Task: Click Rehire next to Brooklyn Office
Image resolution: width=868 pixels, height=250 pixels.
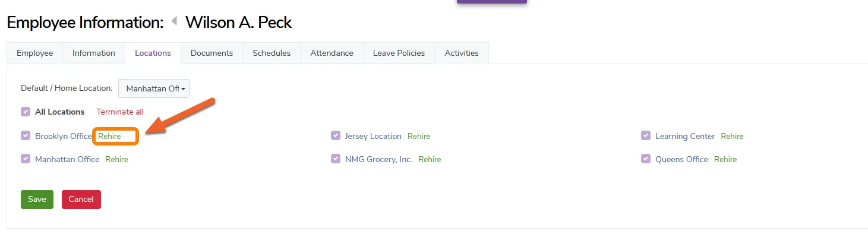Action: pos(109,136)
